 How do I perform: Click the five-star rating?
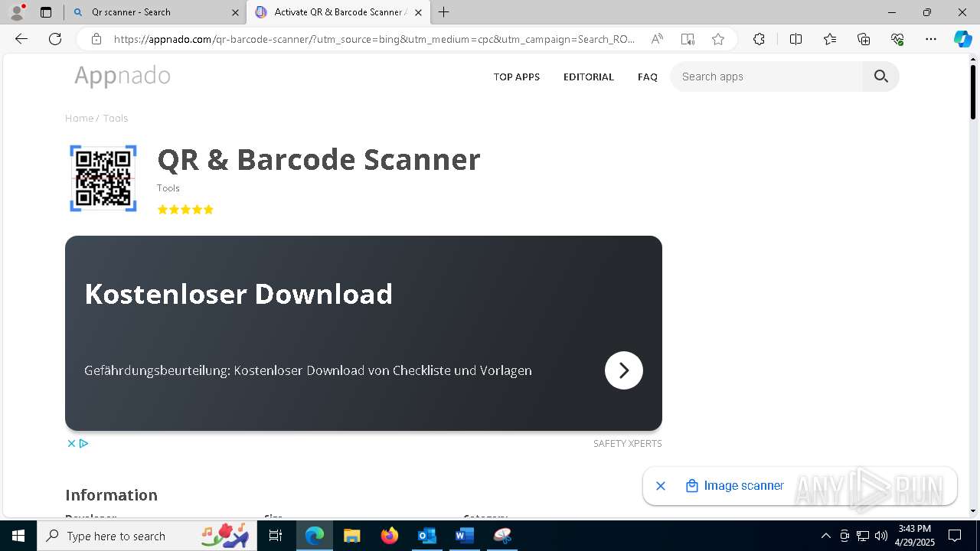coord(185,210)
